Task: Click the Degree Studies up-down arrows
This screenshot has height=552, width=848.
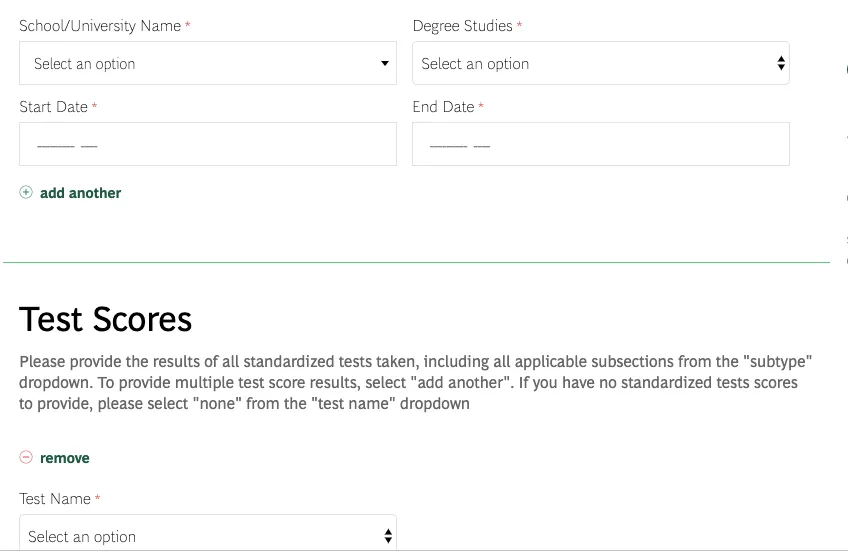Action: [780, 63]
